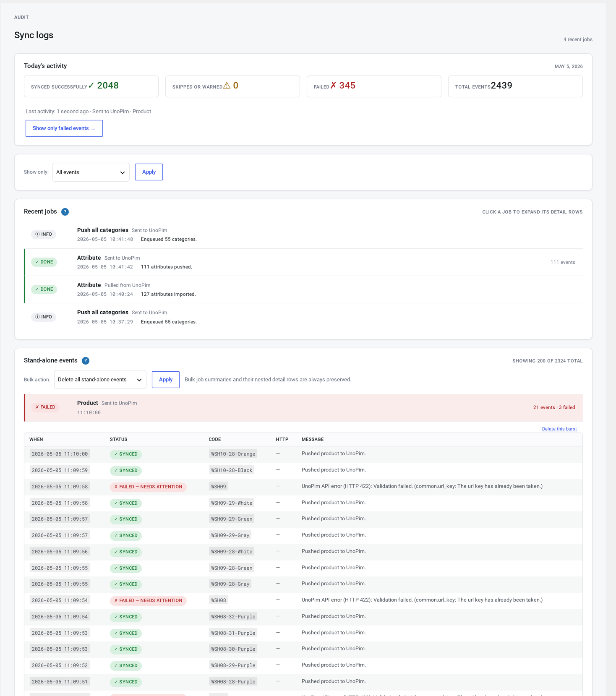This screenshot has width=616, height=696.
Task: Click the green checkmark beside 2048 synced
Action: 91,86
